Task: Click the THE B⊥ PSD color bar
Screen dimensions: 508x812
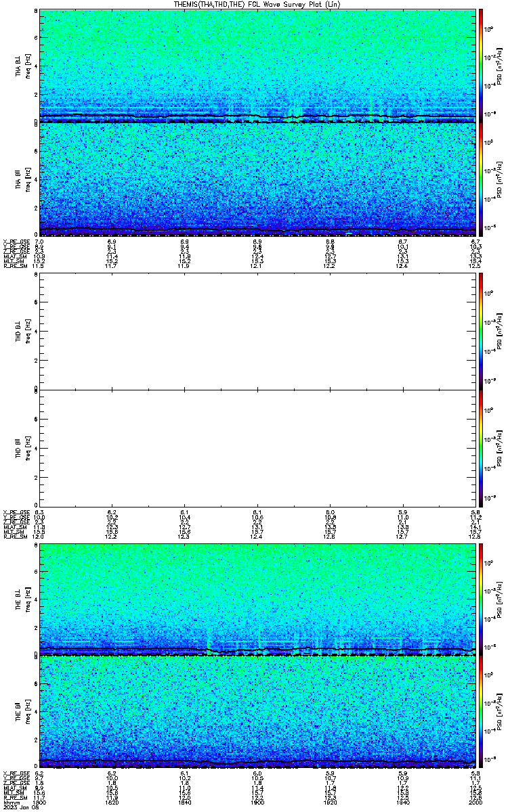Action: [482, 599]
